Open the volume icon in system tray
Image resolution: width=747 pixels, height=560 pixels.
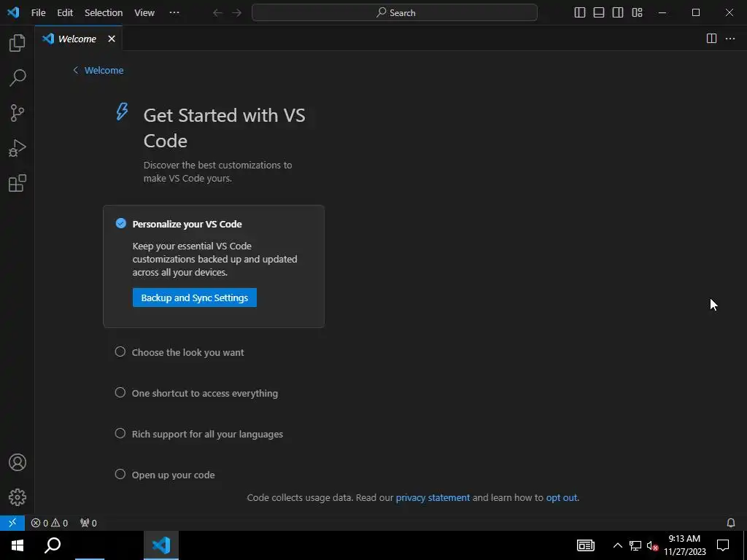pos(652,545)
